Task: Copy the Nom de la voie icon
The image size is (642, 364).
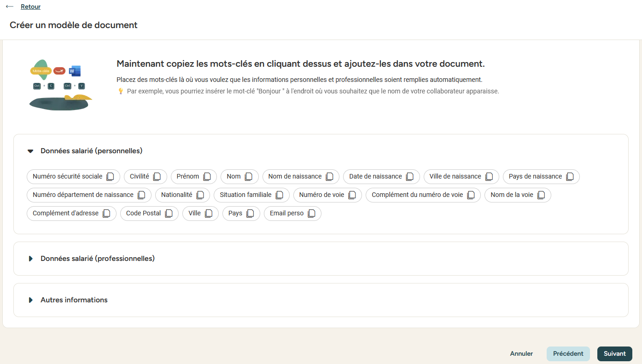Action: pos(541,195)
